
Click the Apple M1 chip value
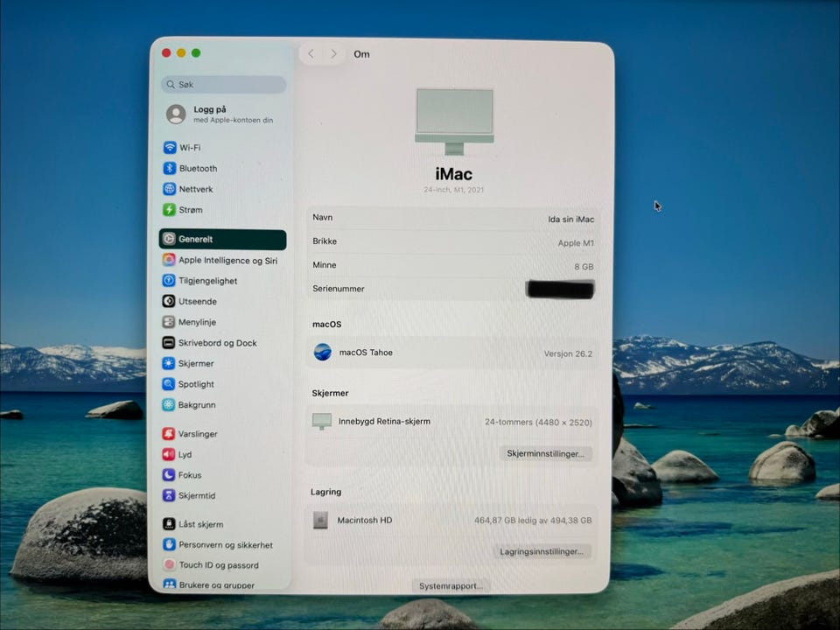(576, 242)
